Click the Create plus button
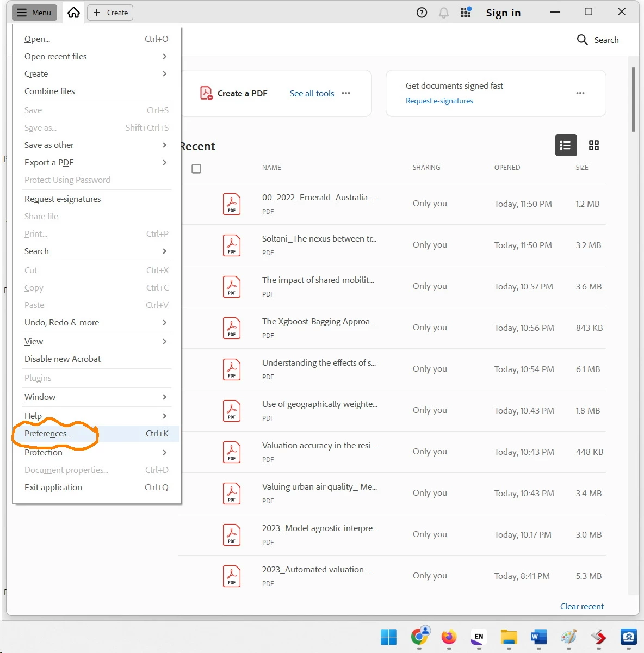 point(110,13)
